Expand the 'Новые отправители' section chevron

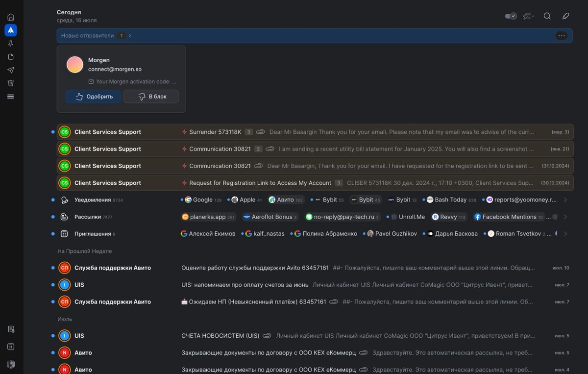(130, 36)
